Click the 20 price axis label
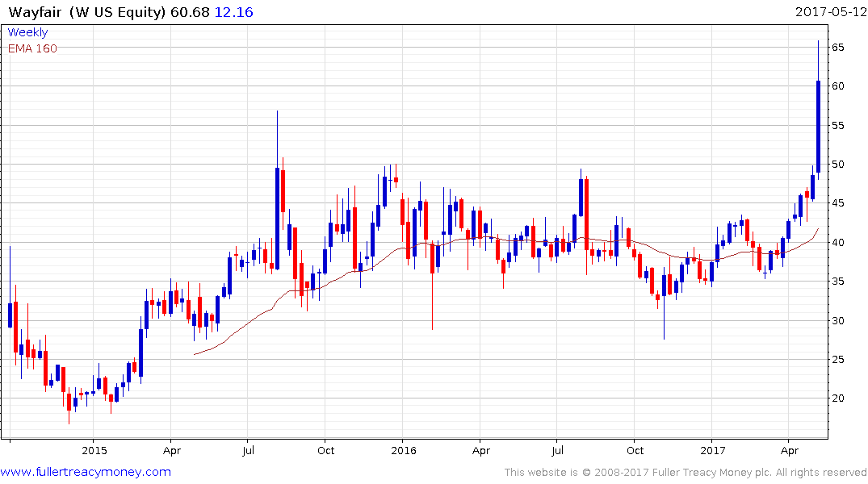The image size is (868, 484). 837,398
